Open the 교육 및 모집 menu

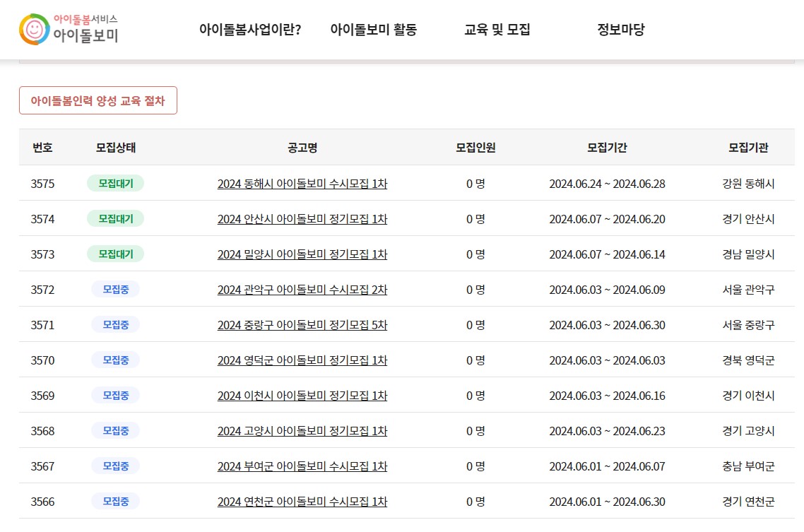[497, 29]
